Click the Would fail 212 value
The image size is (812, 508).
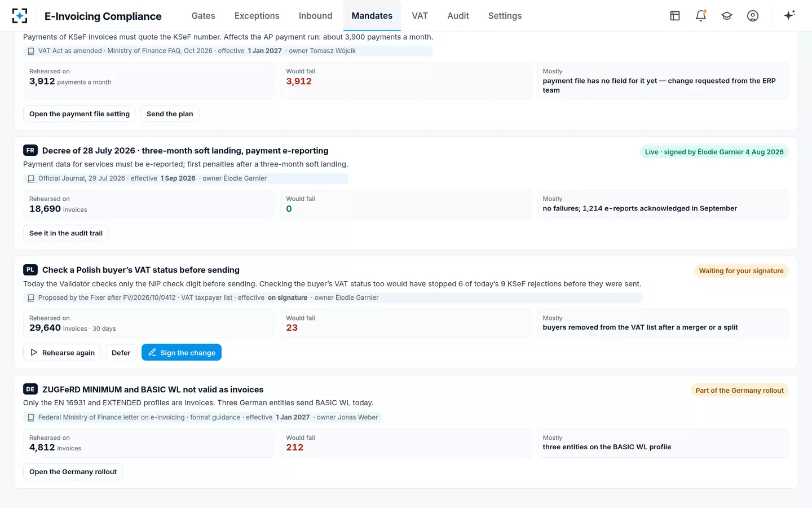pyautogui.click(x=295, y=448)
